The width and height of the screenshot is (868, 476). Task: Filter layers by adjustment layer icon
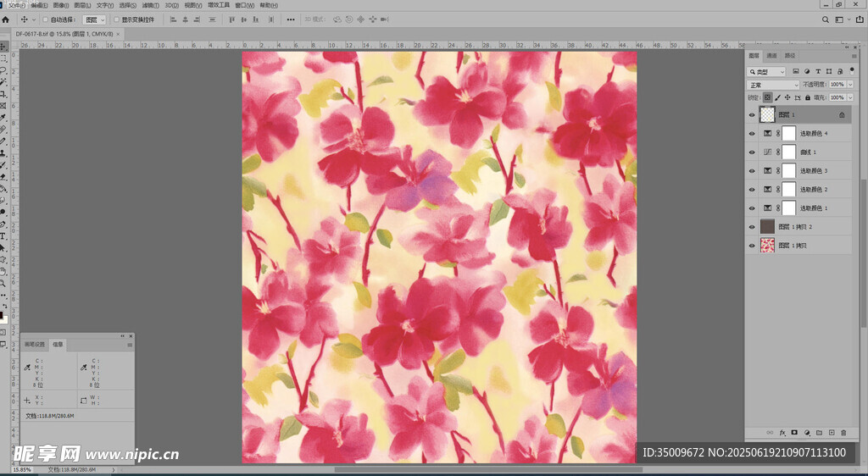807,71
